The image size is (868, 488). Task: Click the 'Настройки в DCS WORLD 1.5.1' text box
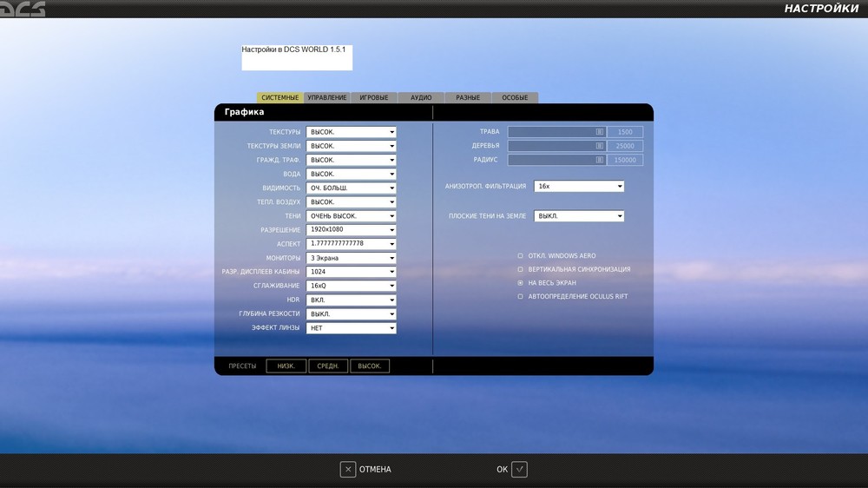click(297, 57)
